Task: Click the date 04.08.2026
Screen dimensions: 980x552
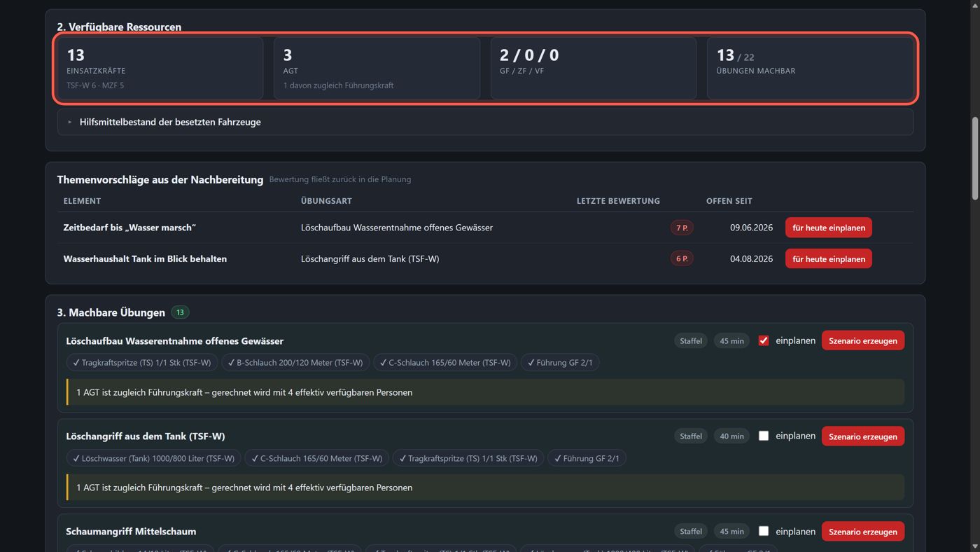Action: click(751, 258)
